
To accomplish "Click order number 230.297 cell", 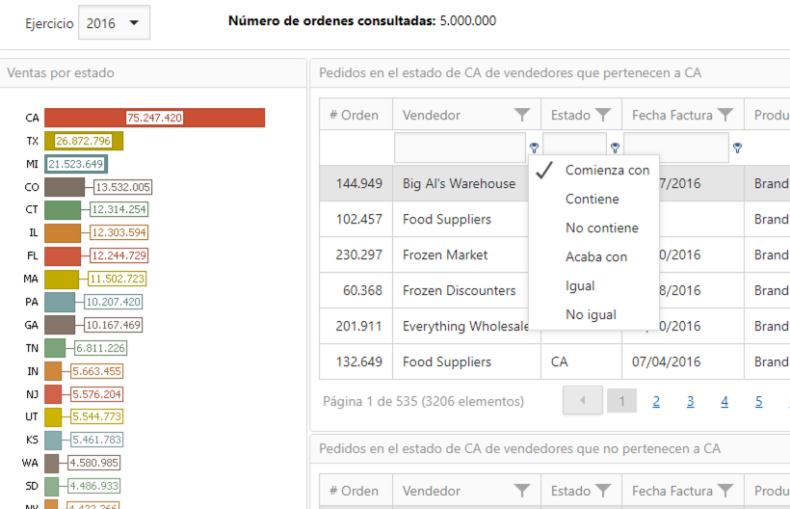I will coord(356,255).
